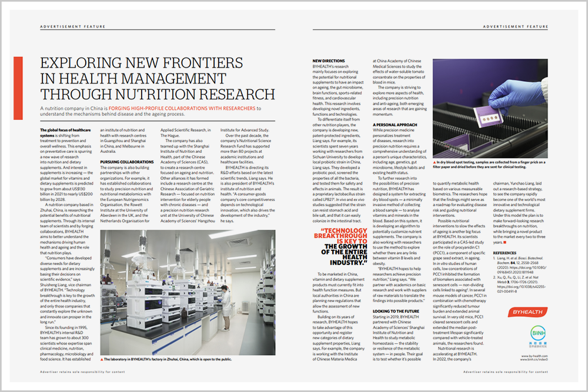Image resolution: width=588 pixels, height=392 pixels.
Task: Click the 'PURSUING COLLABORATIONS' subheading
Action: (x=127, y=162)
